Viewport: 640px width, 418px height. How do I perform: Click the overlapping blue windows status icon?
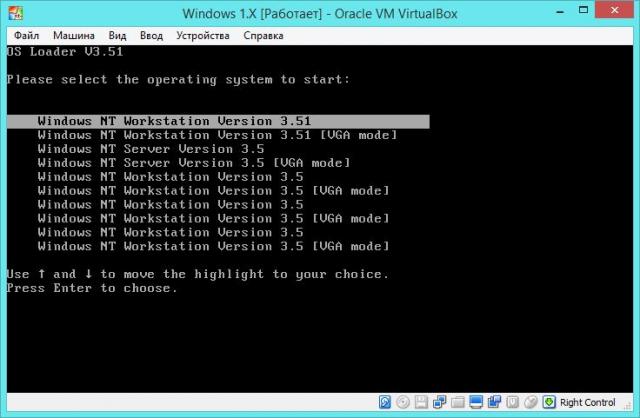click(494, 402)
